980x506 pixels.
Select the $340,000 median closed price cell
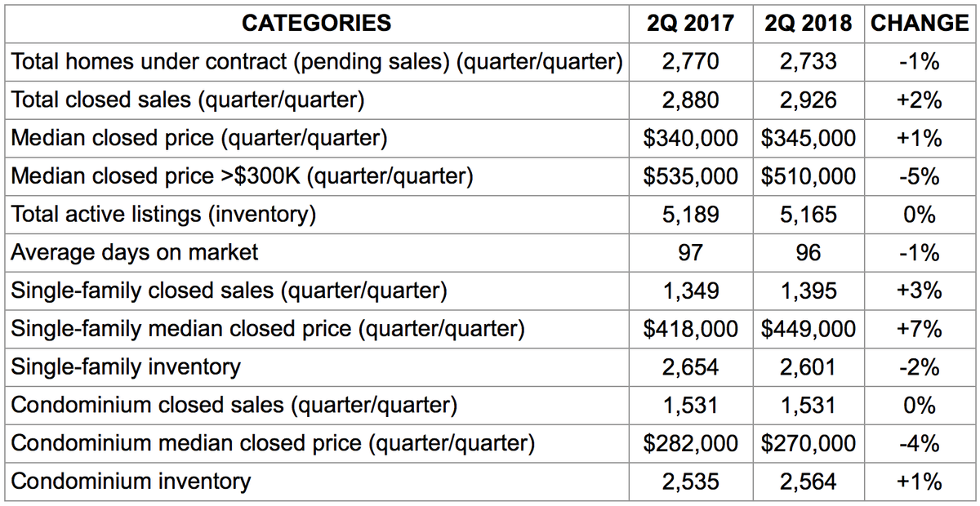click(x=691, y=138)
